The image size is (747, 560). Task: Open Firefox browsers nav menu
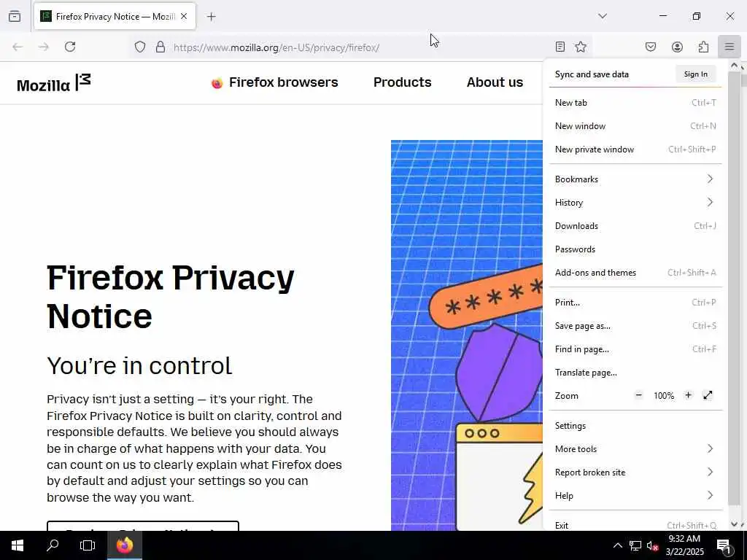[x=274, y=82]
